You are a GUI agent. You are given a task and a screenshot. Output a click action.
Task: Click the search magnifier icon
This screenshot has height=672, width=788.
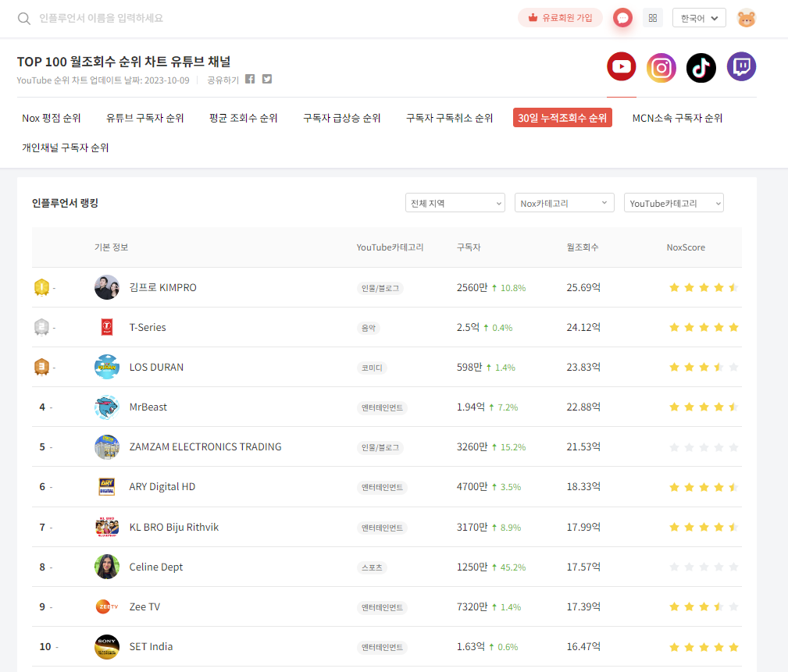coord(23,19)
